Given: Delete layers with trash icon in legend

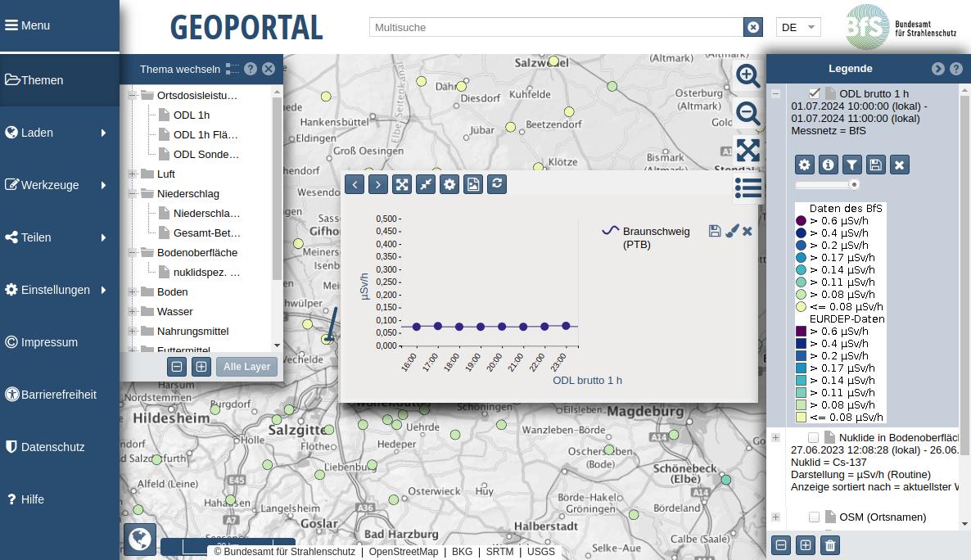Looking at the screenshot, I should coord(830,545).
